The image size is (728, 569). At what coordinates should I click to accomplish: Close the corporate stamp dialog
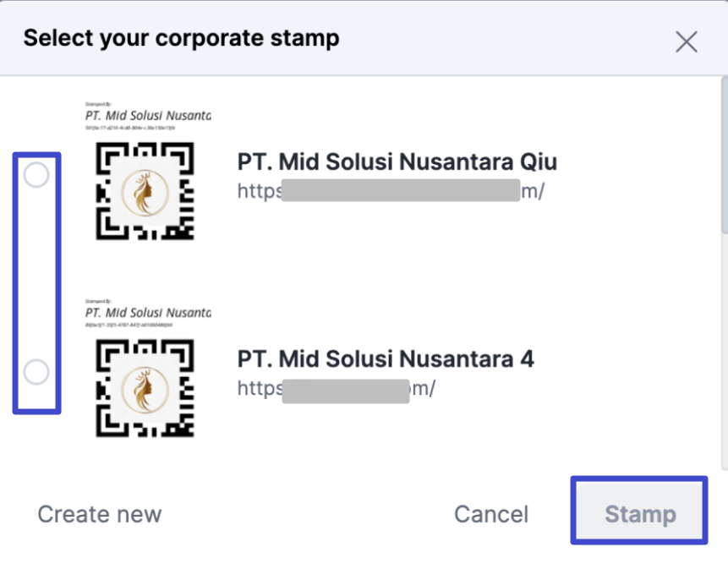click(687, 41)
